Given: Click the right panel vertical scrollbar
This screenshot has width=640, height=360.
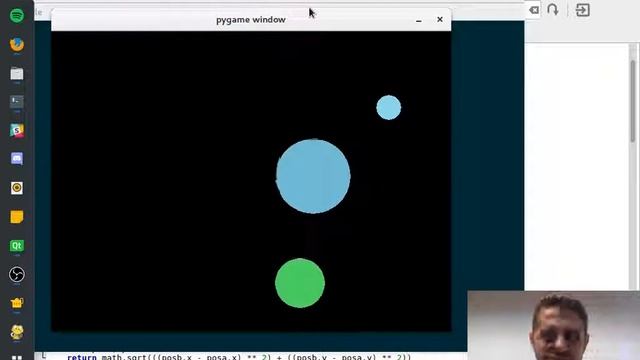Looking at the screenshot, I should 633,101.
